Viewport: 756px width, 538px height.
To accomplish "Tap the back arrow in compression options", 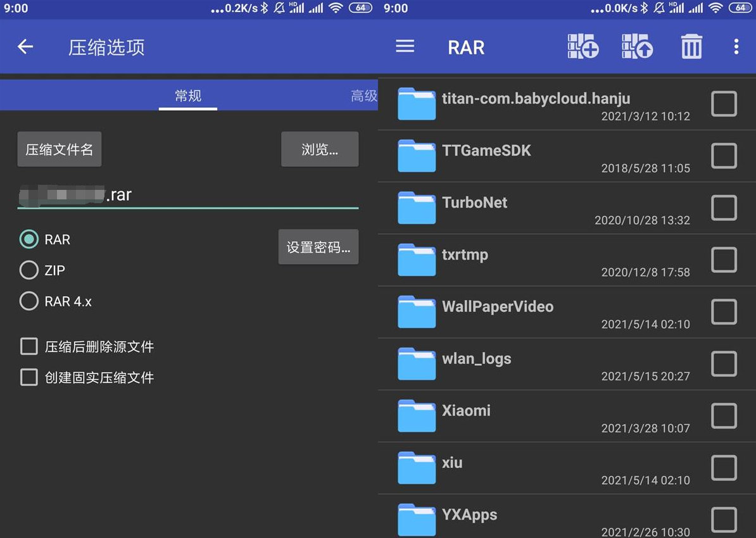I will [25, 47].
